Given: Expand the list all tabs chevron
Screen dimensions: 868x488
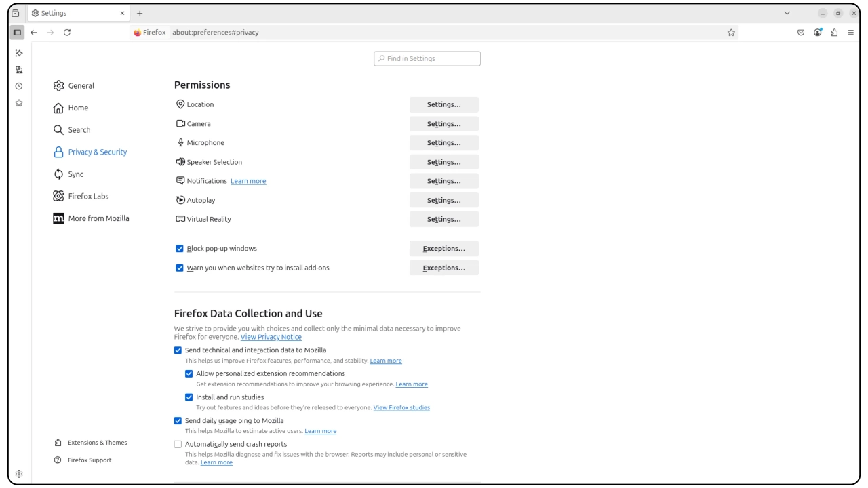Looking at the screenshot, I should coord(787,13).
